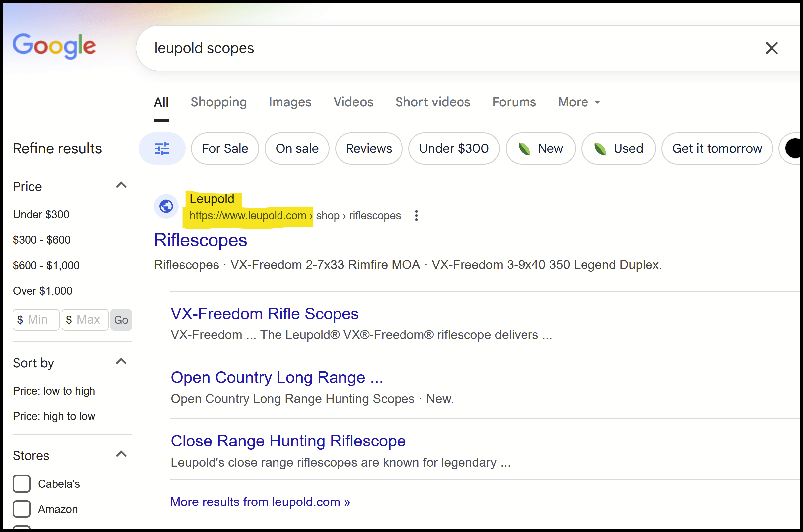Open the filter tools slider icon chip
803x532 pixels.
coord(162,148)
